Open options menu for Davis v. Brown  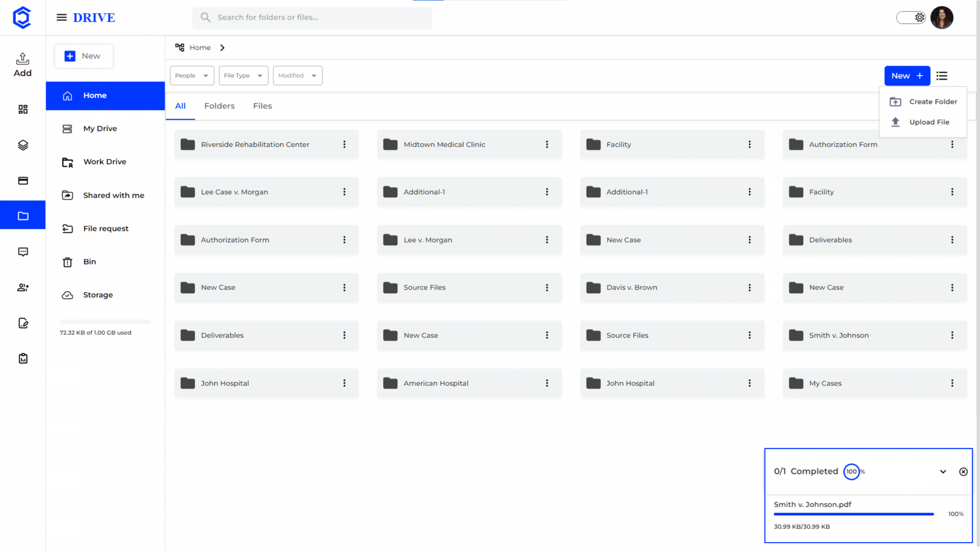click(x=749, y=287)
